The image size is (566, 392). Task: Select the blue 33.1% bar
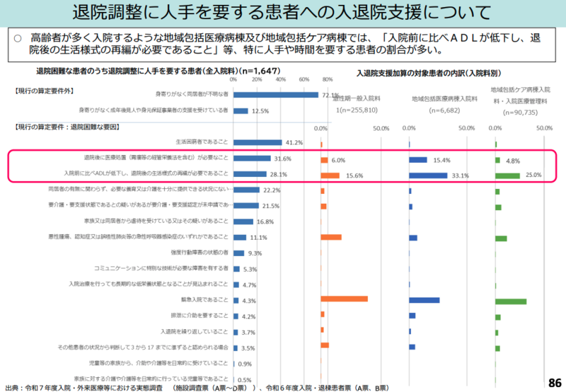(429, 175)
